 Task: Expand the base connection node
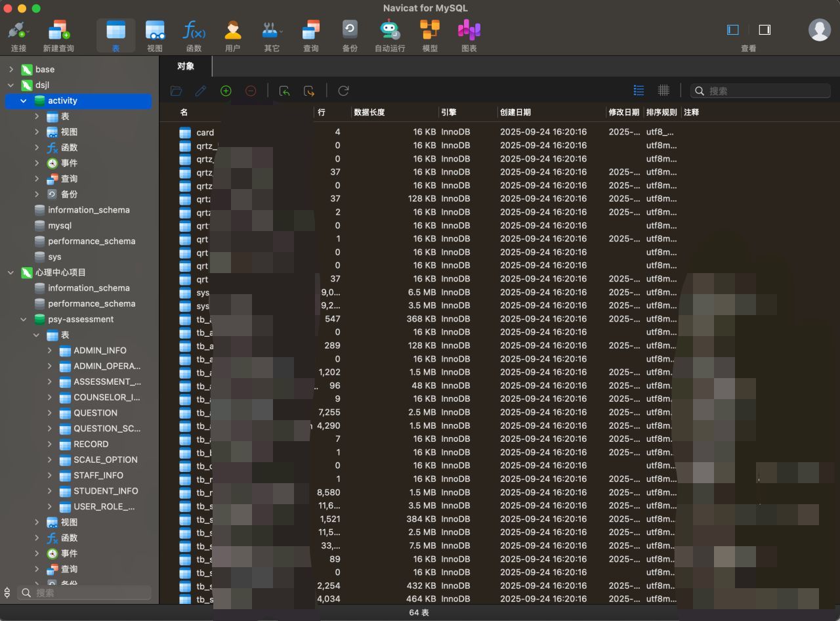11,70
